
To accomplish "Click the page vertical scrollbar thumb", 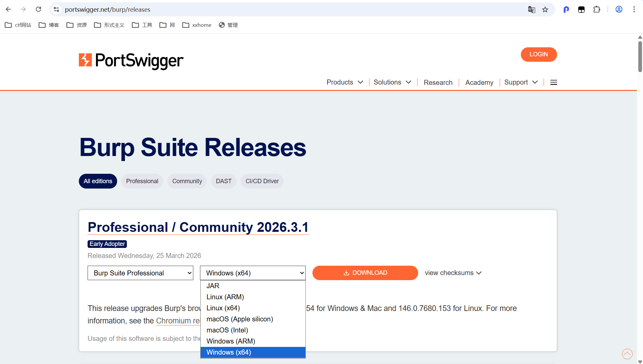I will coord(640,56).
